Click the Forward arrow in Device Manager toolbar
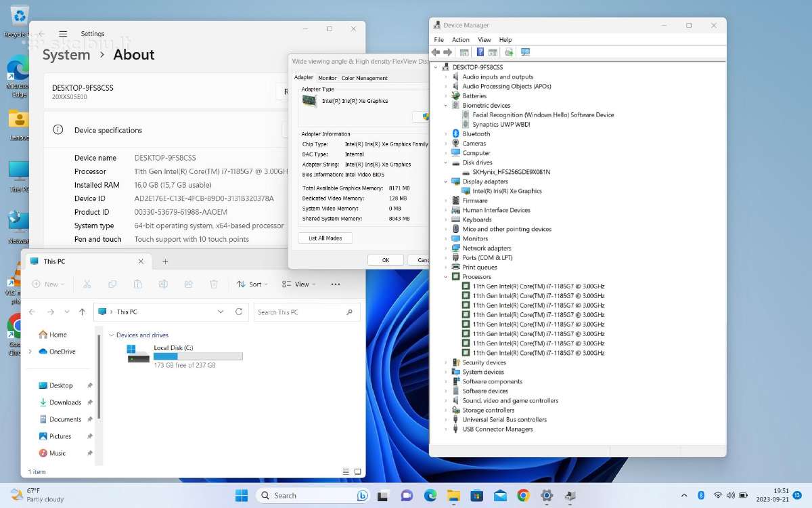Image resolution: width=812 pixels, height=508 pixels. coord(447,52)
